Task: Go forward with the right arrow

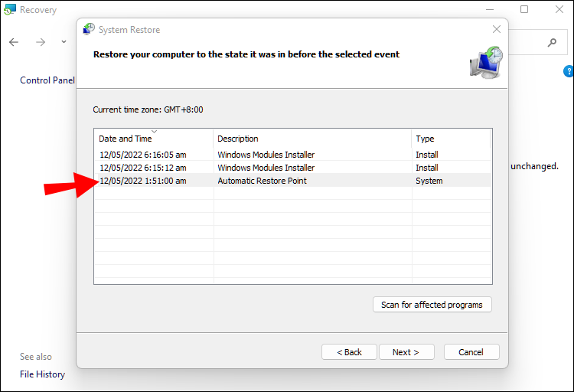Action: (41, 41)
